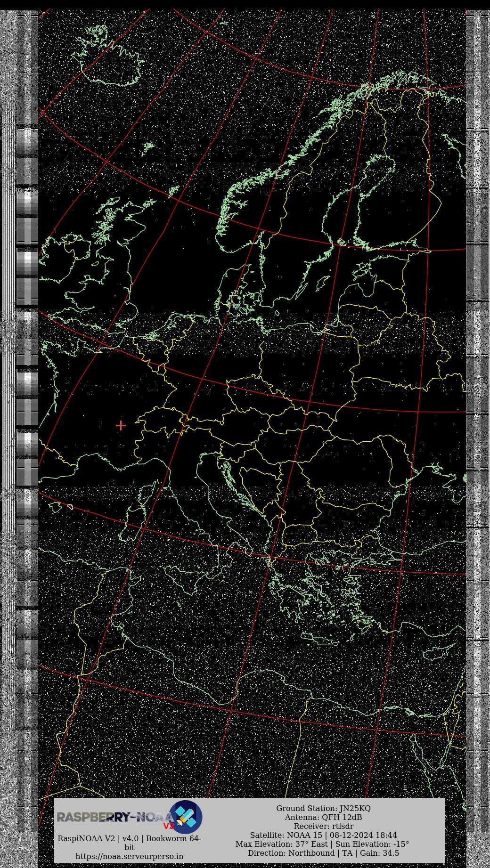Click the red V2 badge on logo

pos(169,826)
